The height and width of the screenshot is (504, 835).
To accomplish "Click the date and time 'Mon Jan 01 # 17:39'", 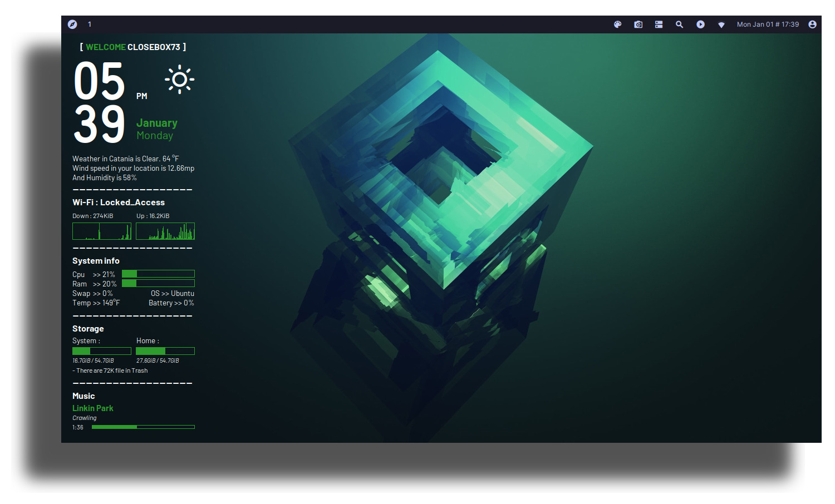I will tap(768, 24).
